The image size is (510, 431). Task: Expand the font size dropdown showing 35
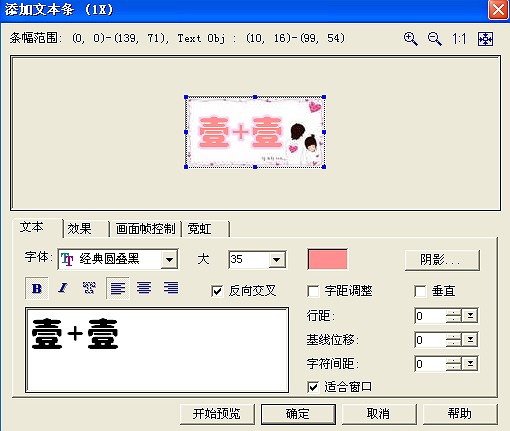click(277, 259)
